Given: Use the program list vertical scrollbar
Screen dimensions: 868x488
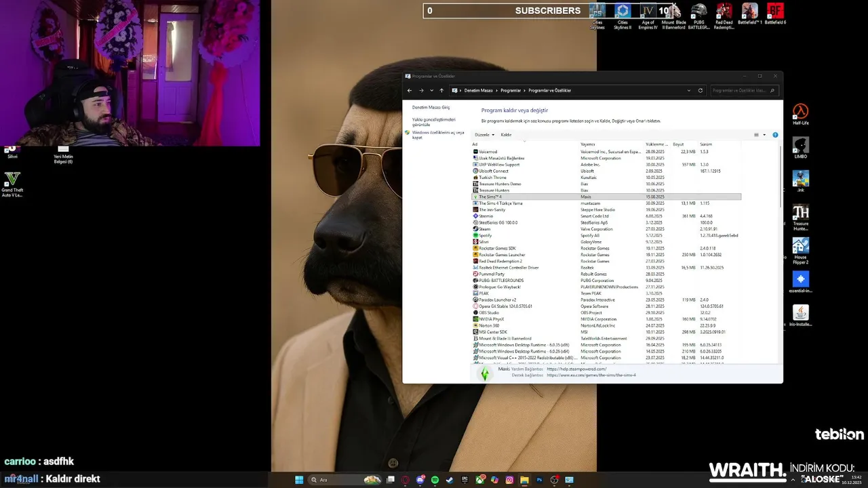Looking at the screenshot, I should (x=780, y=176).
